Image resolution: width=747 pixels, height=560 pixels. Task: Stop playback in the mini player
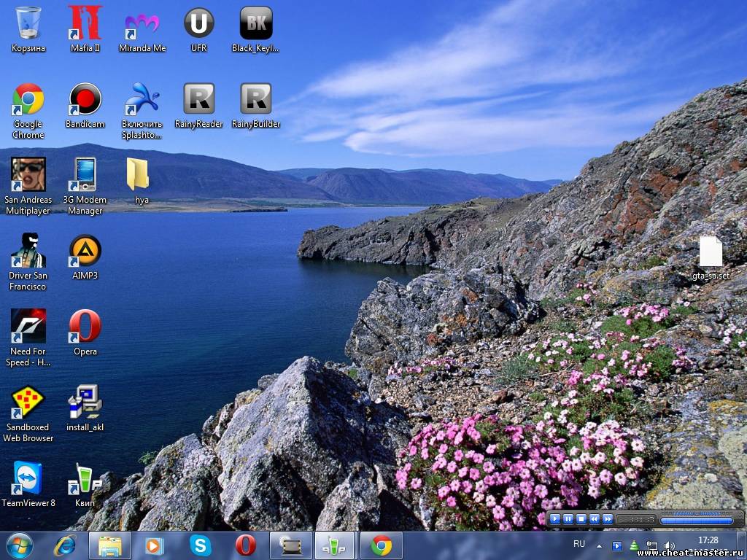(x=581, y=519)
